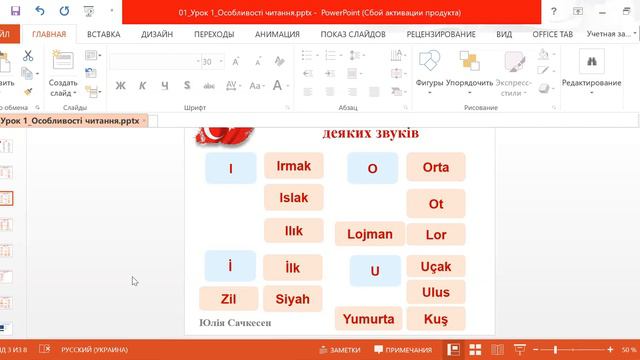Select the Yumurta word box on slide
Image resolution: width=640 pixels, height=360 pixels.
click(x=369, y=319)
